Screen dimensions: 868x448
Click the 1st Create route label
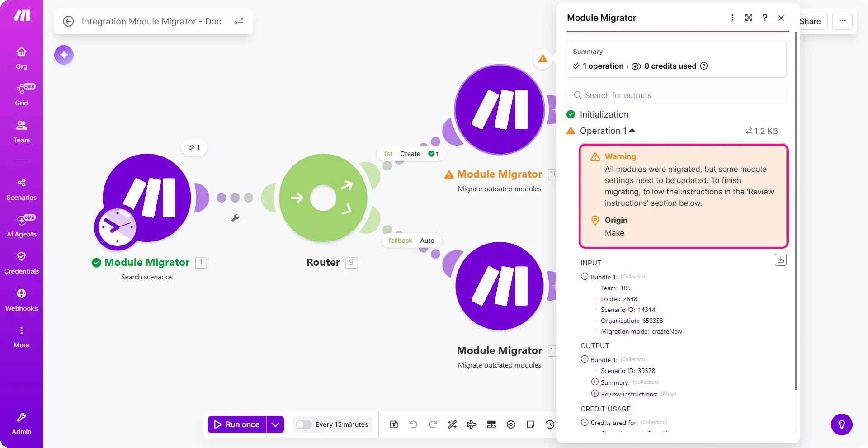[410, 154]
